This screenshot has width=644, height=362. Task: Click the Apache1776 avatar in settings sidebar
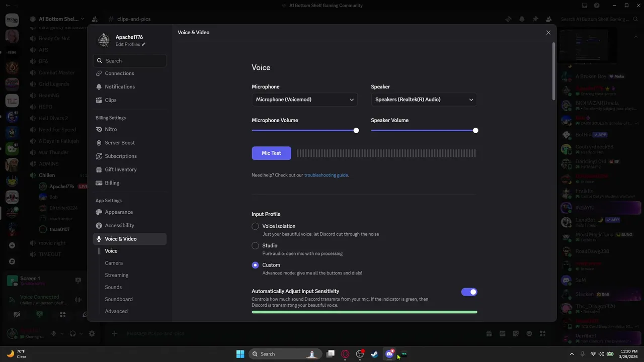point(104,40)
